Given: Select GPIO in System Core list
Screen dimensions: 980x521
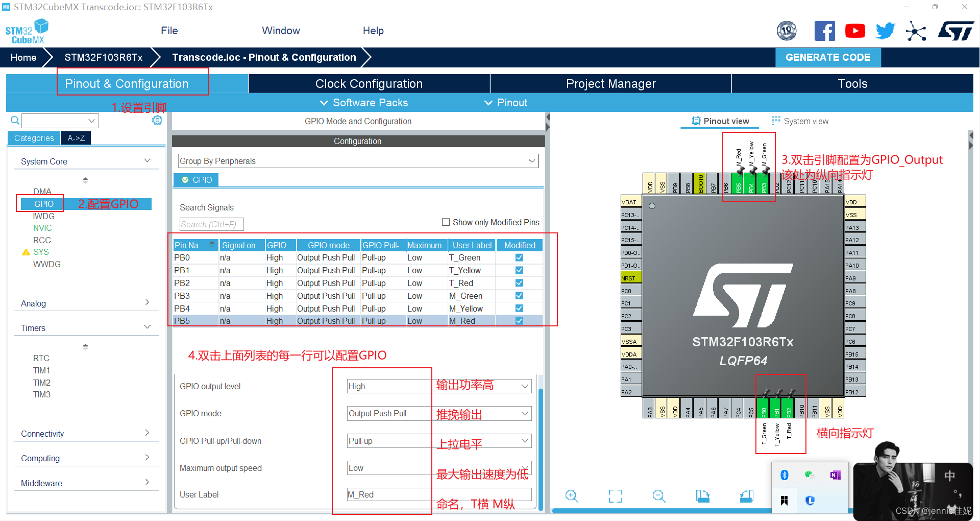Looking at the screenshot, I should tap(44, 204).
